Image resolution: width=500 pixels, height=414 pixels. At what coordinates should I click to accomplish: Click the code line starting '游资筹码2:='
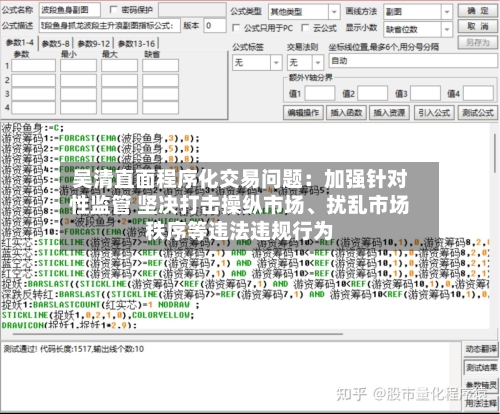tap(100, 149)
